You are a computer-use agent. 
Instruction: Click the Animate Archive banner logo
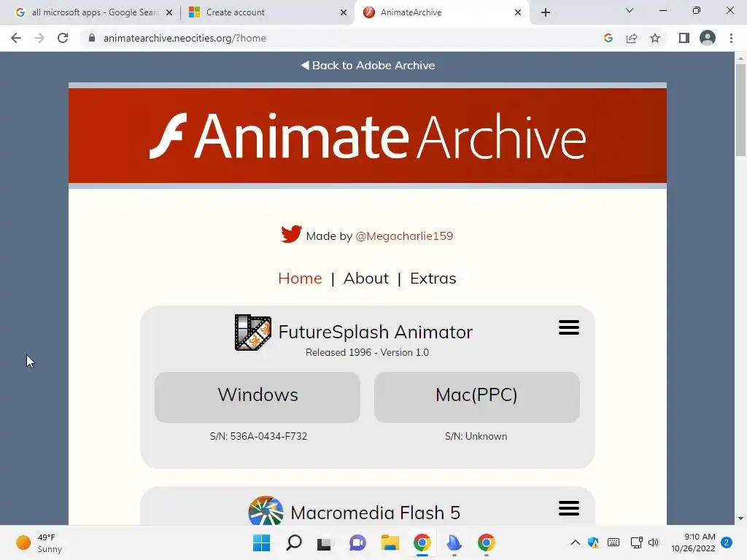(368, 136)
